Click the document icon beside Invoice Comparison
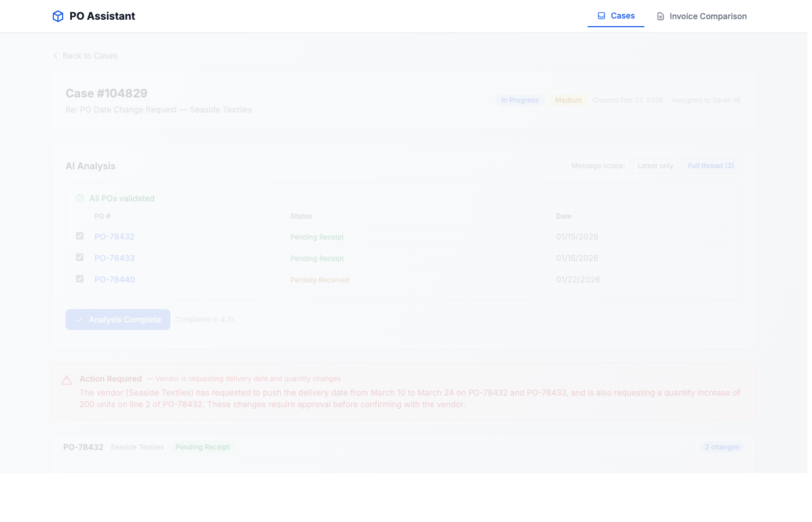This screenshot has width=812, height=522. (x=661, y=16)
